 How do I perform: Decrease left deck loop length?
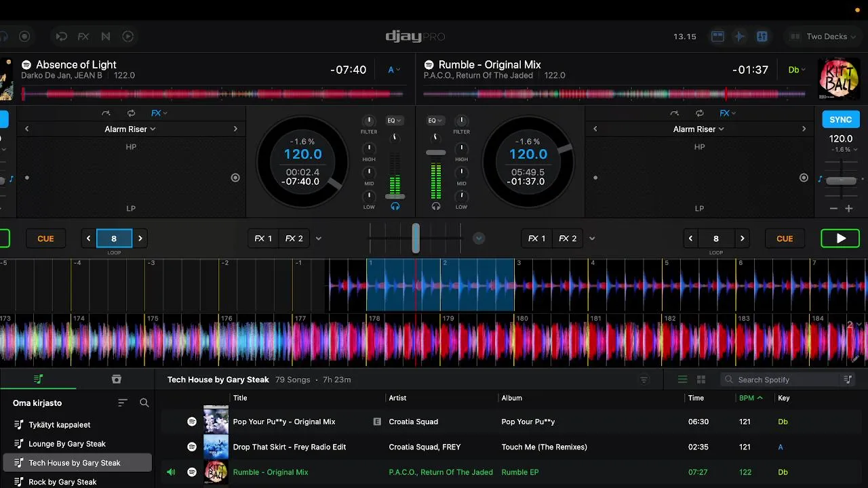pos(88,239)
